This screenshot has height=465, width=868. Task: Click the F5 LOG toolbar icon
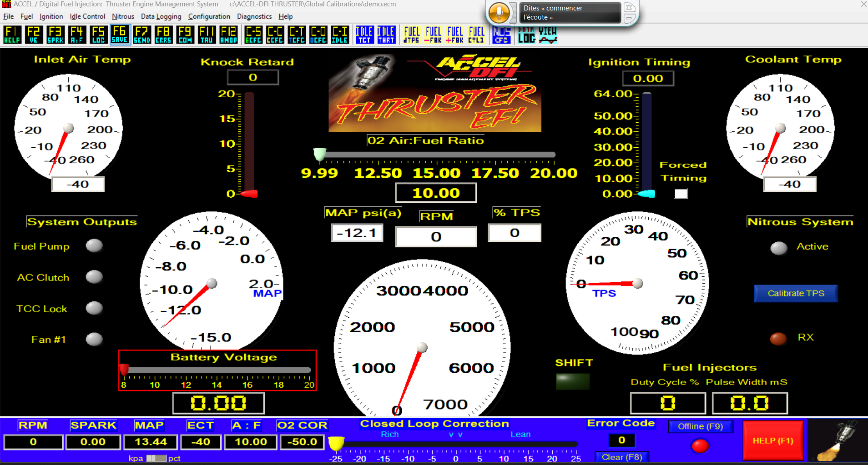tap(98, 35)
